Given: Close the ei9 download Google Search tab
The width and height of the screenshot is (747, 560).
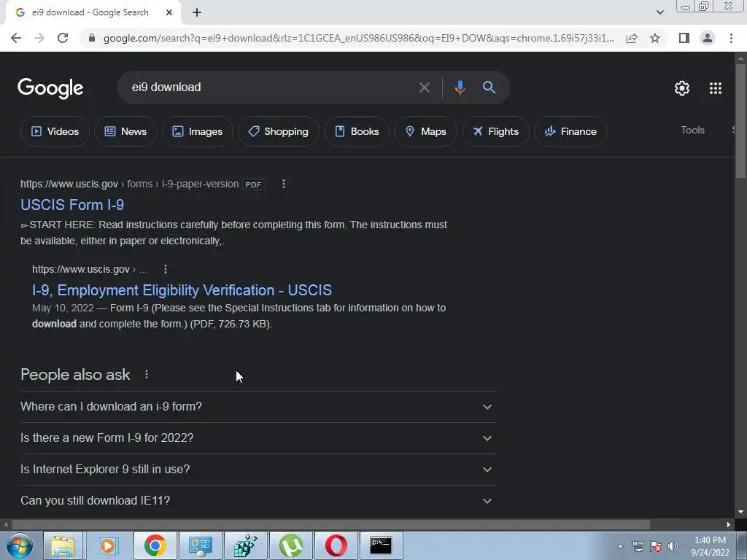Looking at the screenshot, I should pyautogui.click(x=169, y=13).
